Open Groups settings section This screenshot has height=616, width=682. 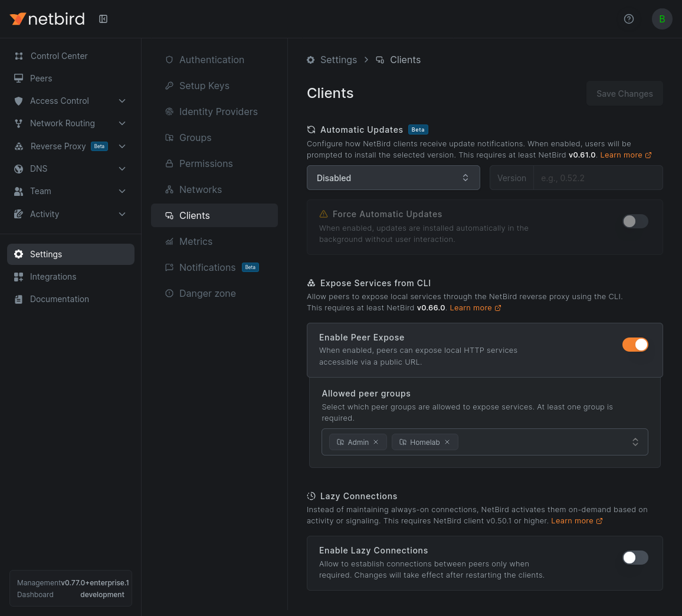[214, 137]
